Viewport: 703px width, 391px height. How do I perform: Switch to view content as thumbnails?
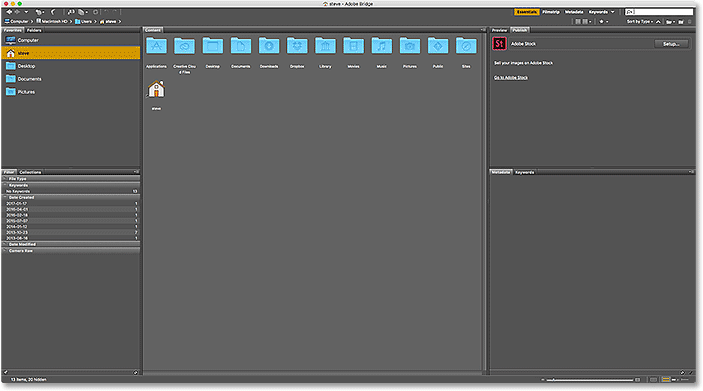coord(666,380)
